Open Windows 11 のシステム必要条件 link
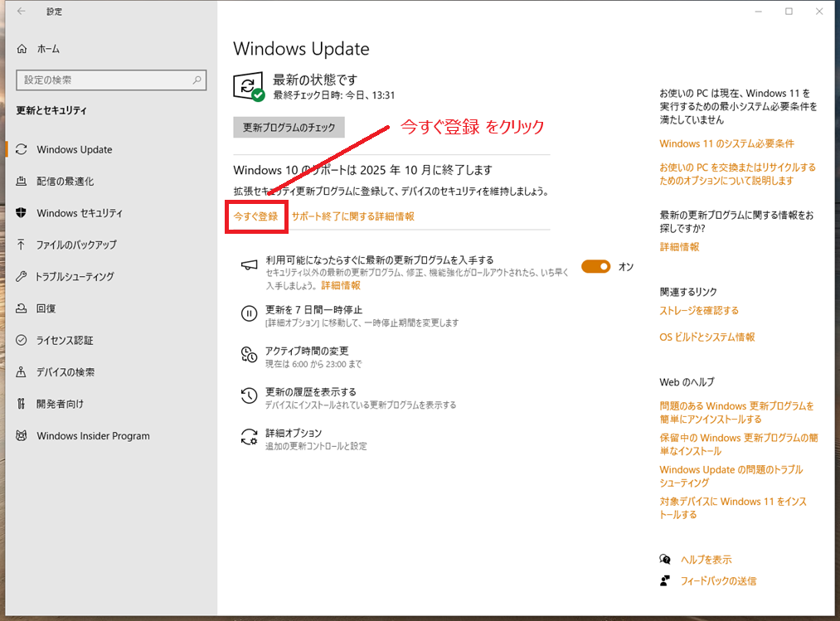 pos(726,143)
